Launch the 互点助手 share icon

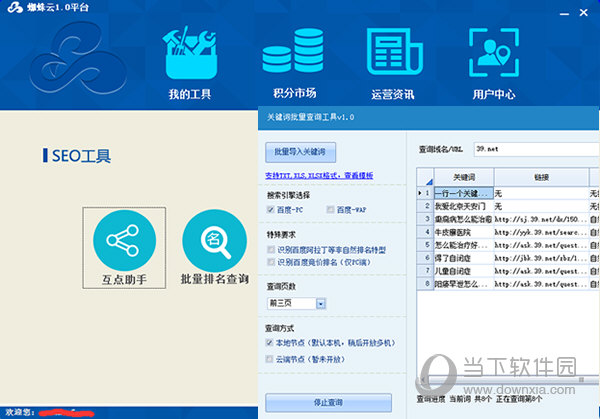[x=124, y=240]
